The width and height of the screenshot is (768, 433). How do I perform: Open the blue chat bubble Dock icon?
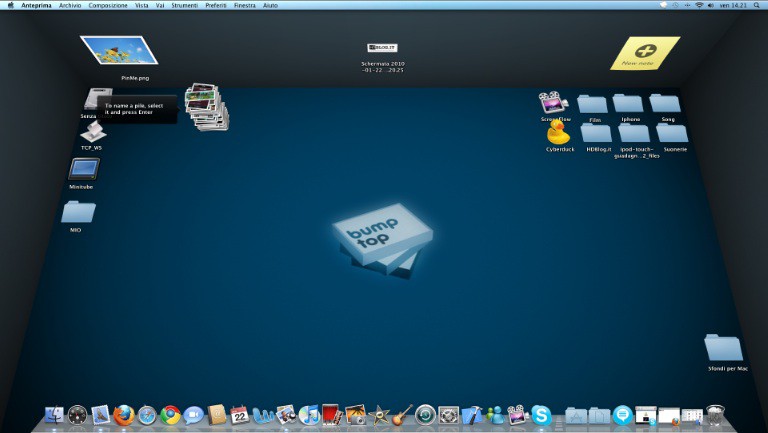tap(623, 415)
